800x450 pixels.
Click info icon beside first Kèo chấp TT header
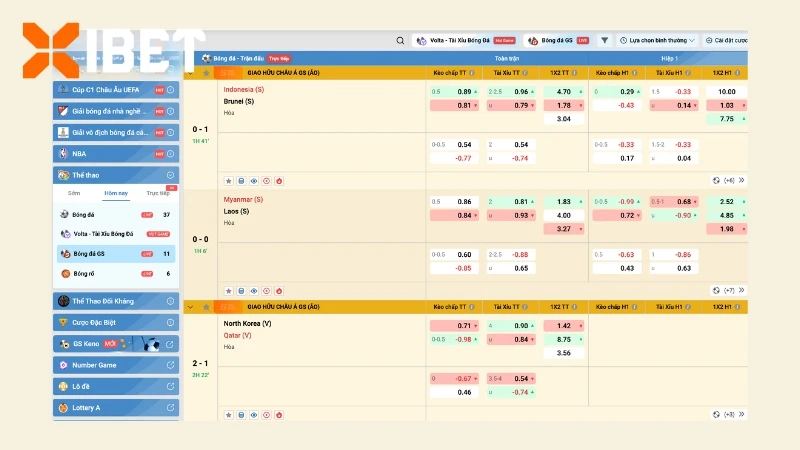tap(472, 73)
